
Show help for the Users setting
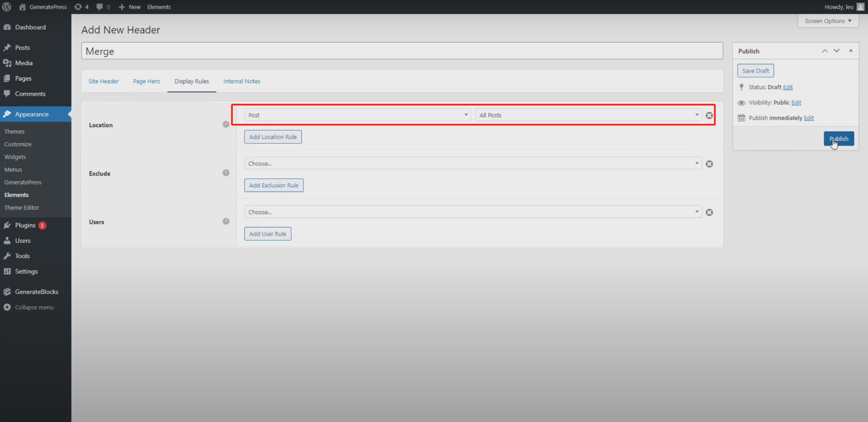[226, 222]
